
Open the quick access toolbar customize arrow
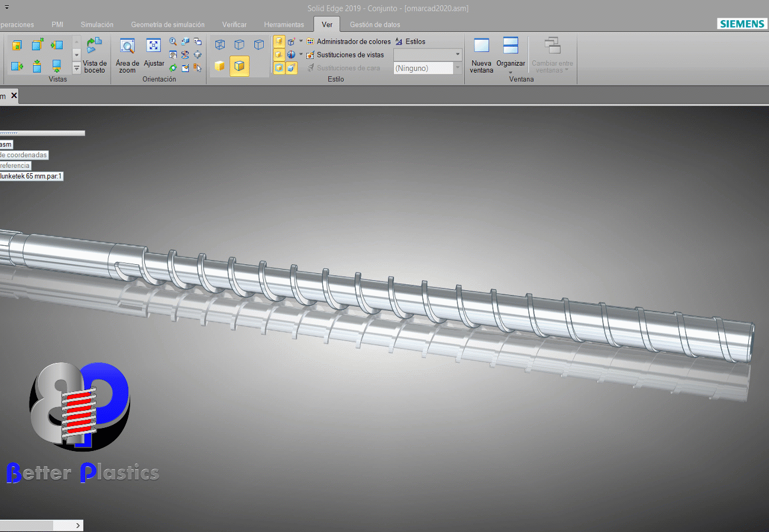pyautogui.click(x=7, y=7)
